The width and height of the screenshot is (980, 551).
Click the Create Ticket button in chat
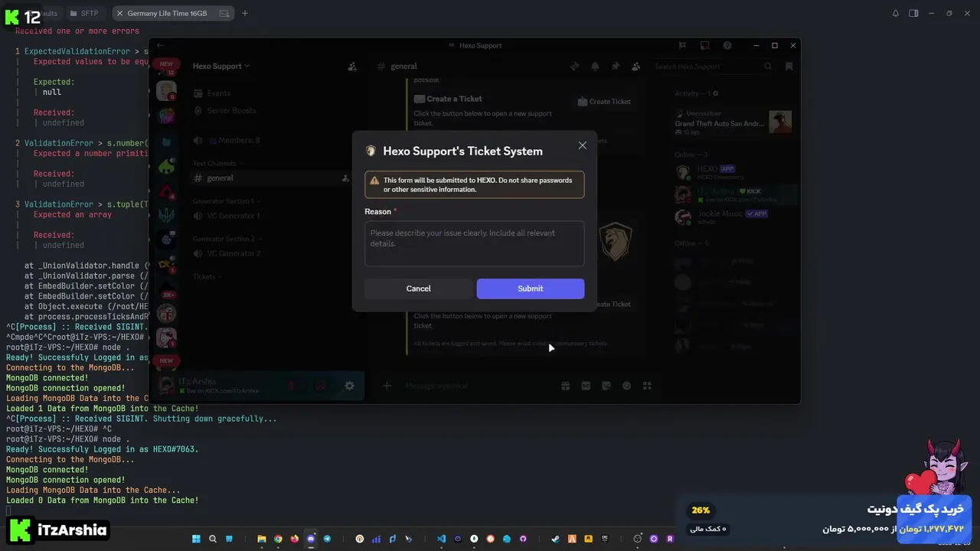[605, 102]
